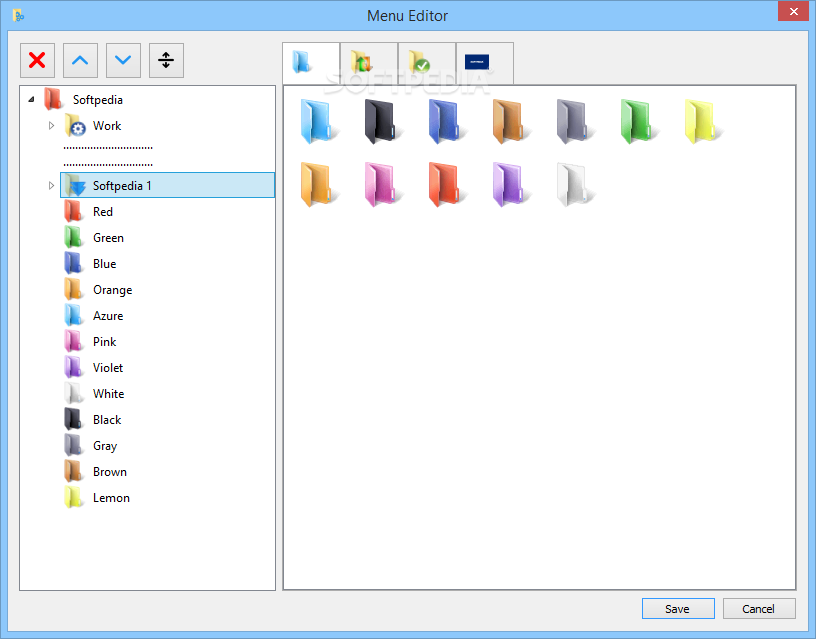The width and height of the screenshot is (816, 639).
Task: Collapse the Softpedia root tree node
Action: [31, 99]
